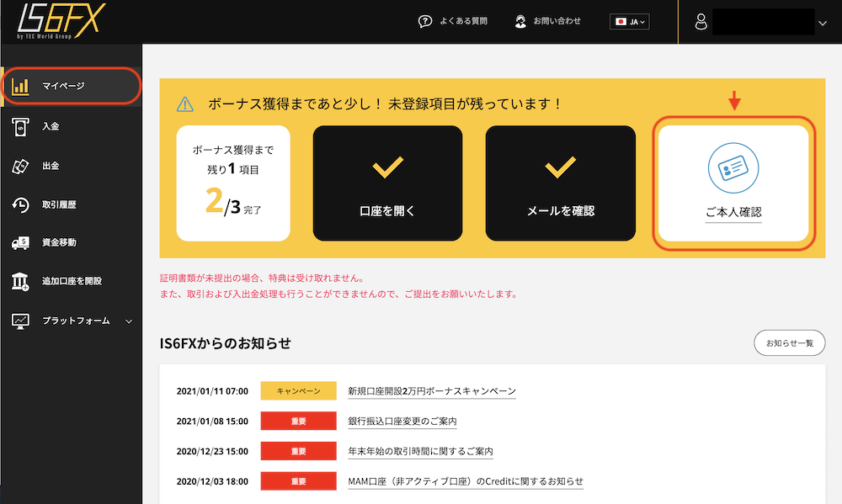Click the 資金移動 truck icon
842x504 pixels.
(x=20, y=242)
